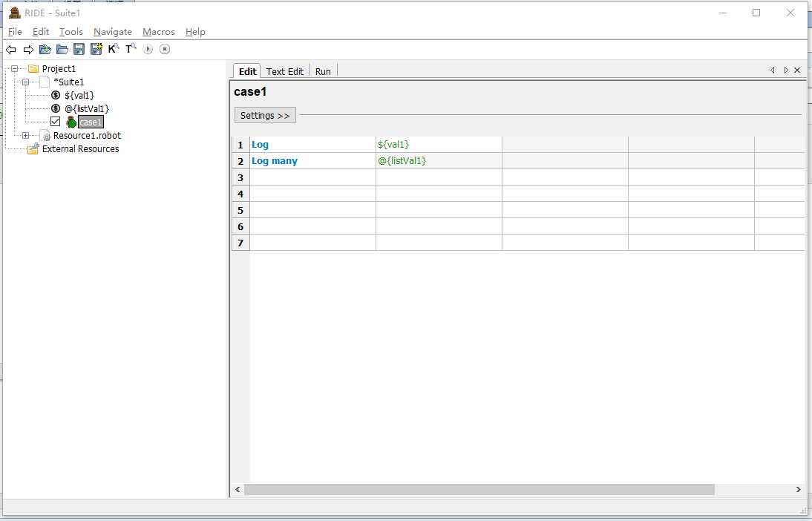Click the Log keyword cell in row 1

click(312, 145)
